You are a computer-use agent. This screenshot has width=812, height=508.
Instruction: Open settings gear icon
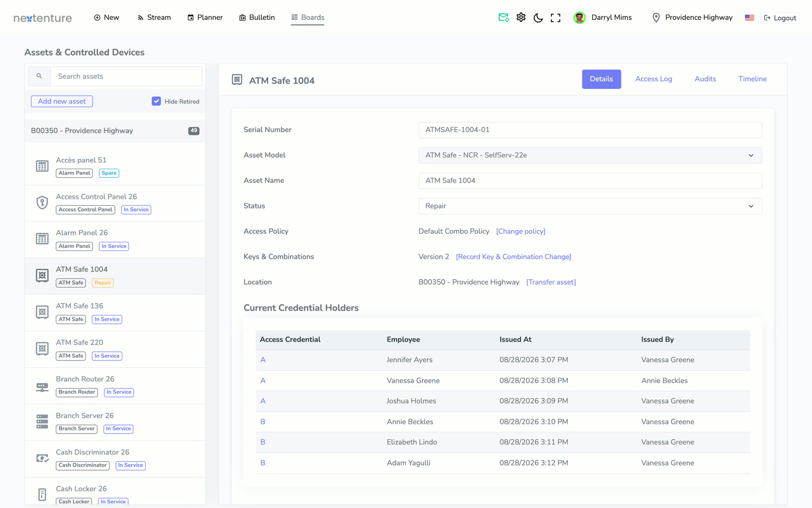(521, 18)
